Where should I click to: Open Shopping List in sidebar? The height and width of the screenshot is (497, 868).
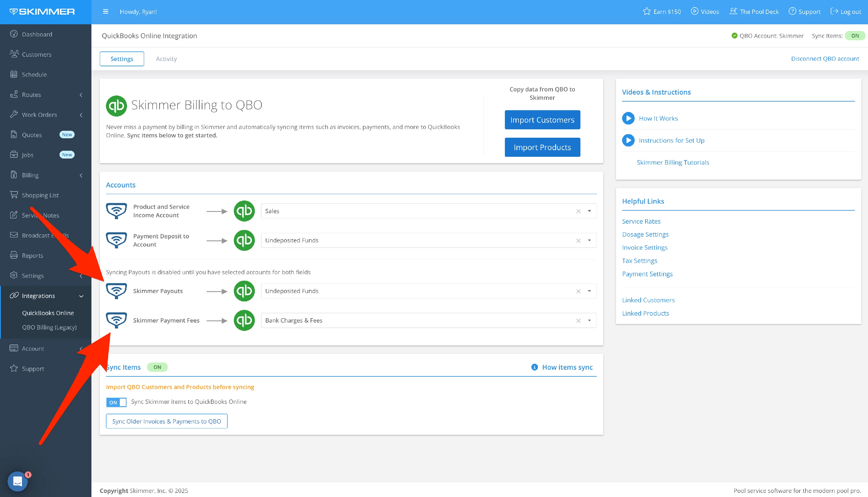[x=40, y=195]
